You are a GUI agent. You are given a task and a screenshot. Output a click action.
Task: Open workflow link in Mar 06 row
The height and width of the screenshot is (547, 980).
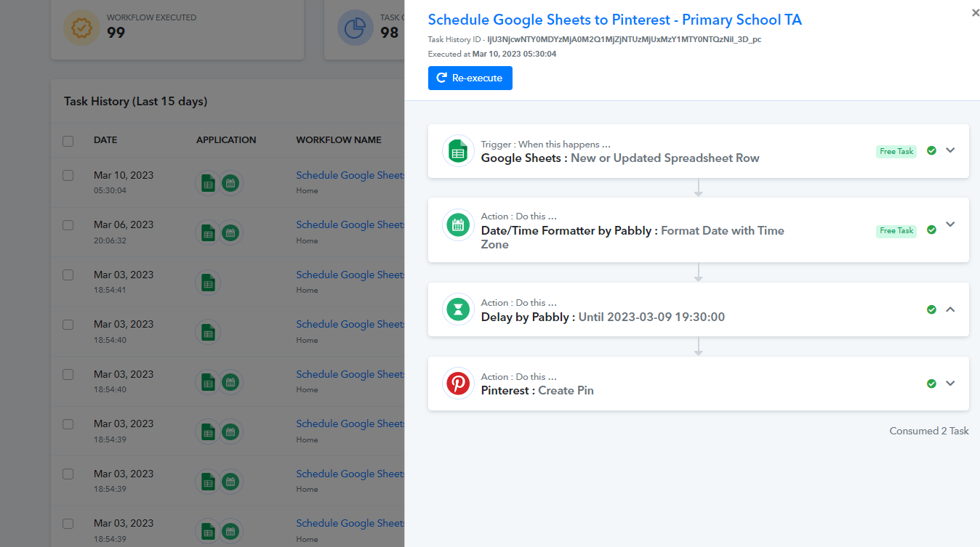(x=350, y=225)
